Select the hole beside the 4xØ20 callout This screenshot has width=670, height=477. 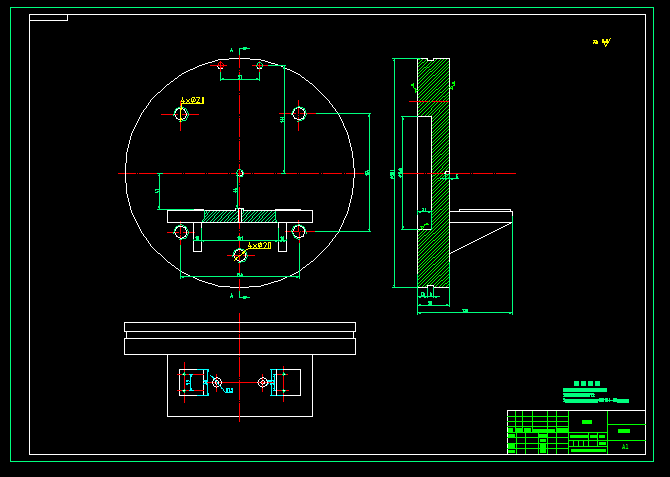tap(240, 256)
